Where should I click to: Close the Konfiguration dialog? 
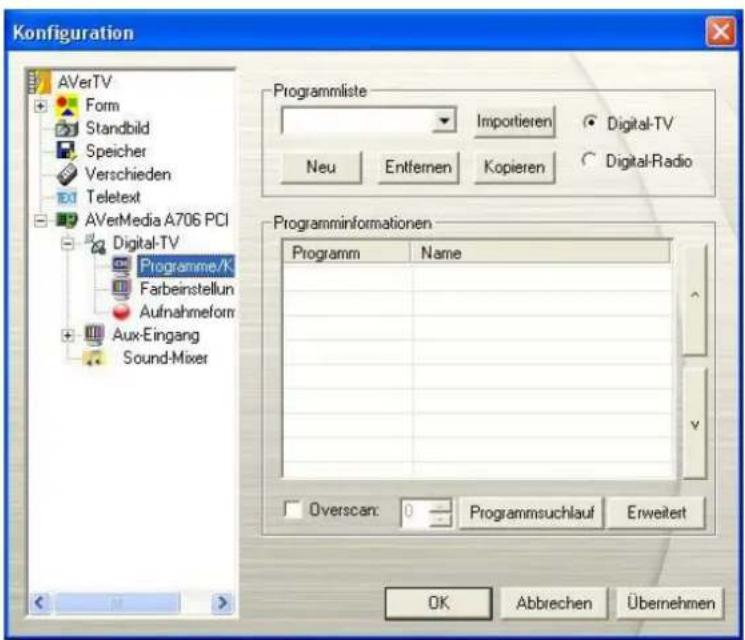click(721, 32)
